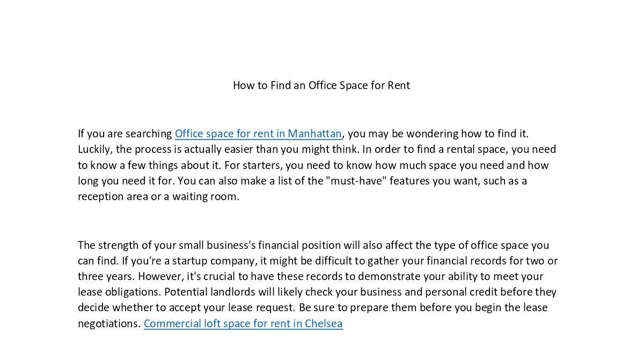Click the word Luckily in the first paragraph
Image resolution: width=644 pixels, height=338 pixels.
click(x=94, y=149)
